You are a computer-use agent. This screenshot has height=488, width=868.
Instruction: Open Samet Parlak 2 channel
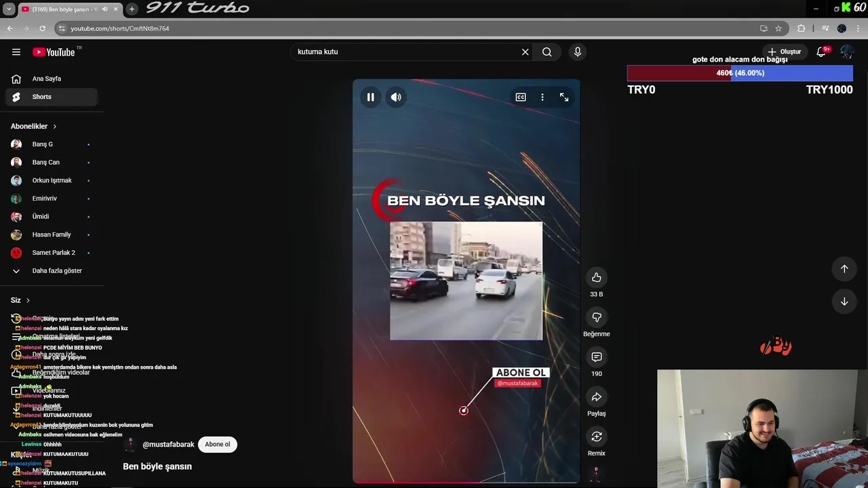tap(52, 253)
